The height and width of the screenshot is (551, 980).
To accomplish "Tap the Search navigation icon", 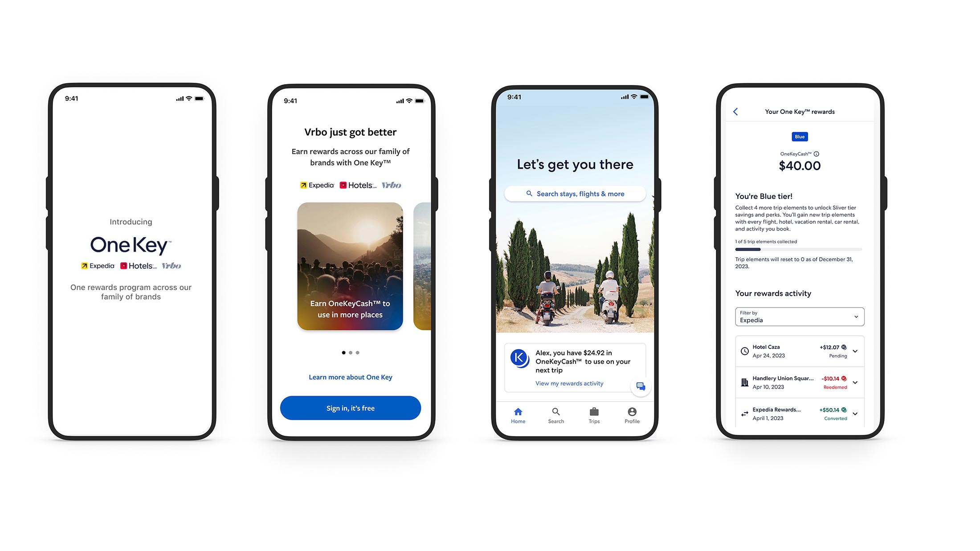I will [x=555, y=413].
